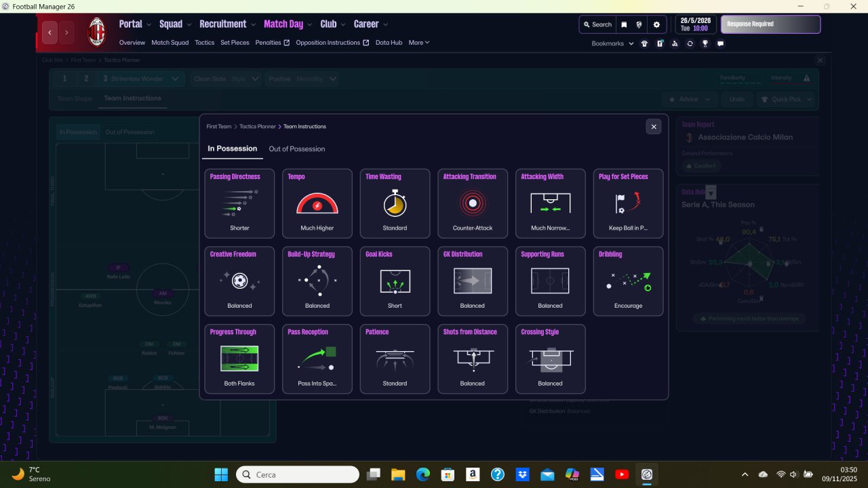Switch to the Out of Possession tab
868x488 pixels.
297,149
